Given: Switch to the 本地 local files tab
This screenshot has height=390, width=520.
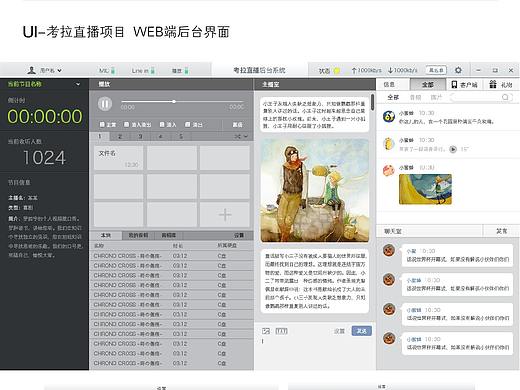Looking at the screenshot, I should [x=106, y=235].
